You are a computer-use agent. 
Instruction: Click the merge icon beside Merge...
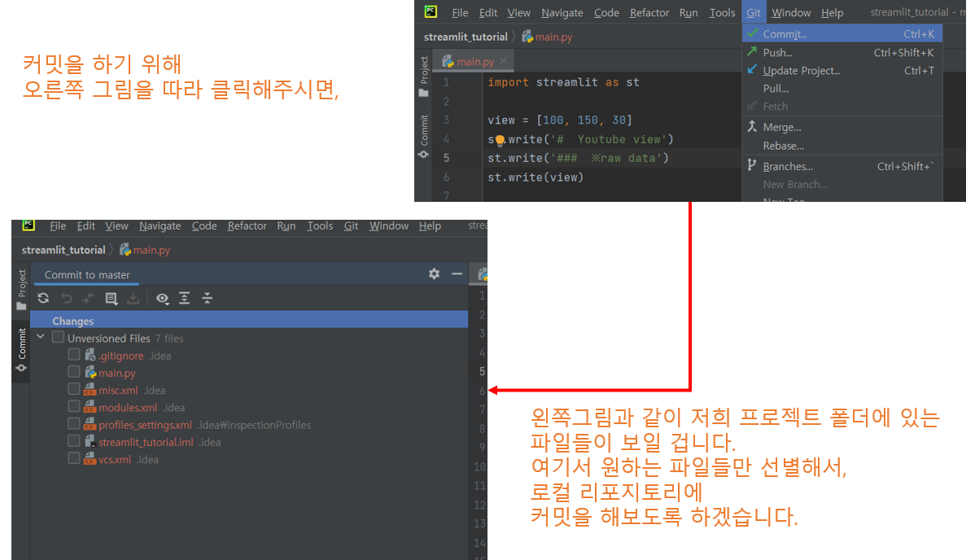pos(752,126)
